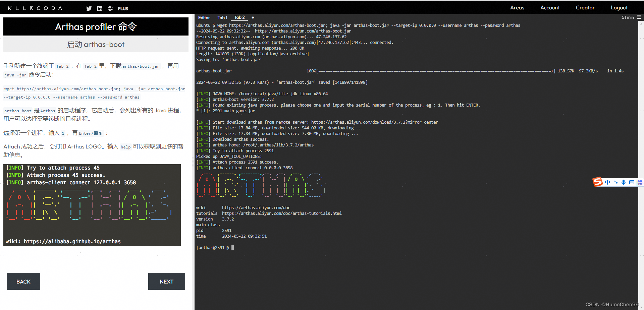The width and height of the screenshot is (644, 310).
Task: Switch to Tab 1
Action: [222, 17]
